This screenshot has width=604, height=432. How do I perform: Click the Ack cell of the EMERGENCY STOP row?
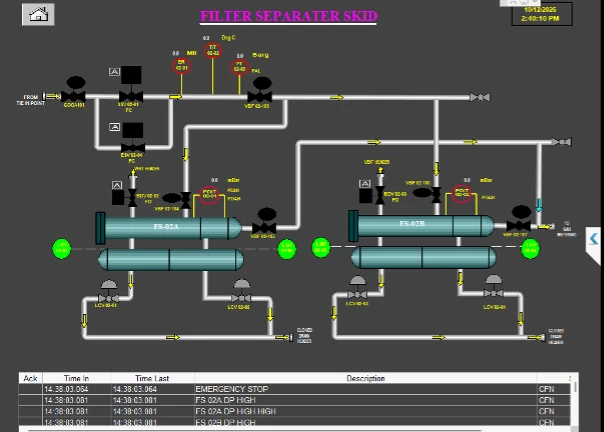coord(30,389)
